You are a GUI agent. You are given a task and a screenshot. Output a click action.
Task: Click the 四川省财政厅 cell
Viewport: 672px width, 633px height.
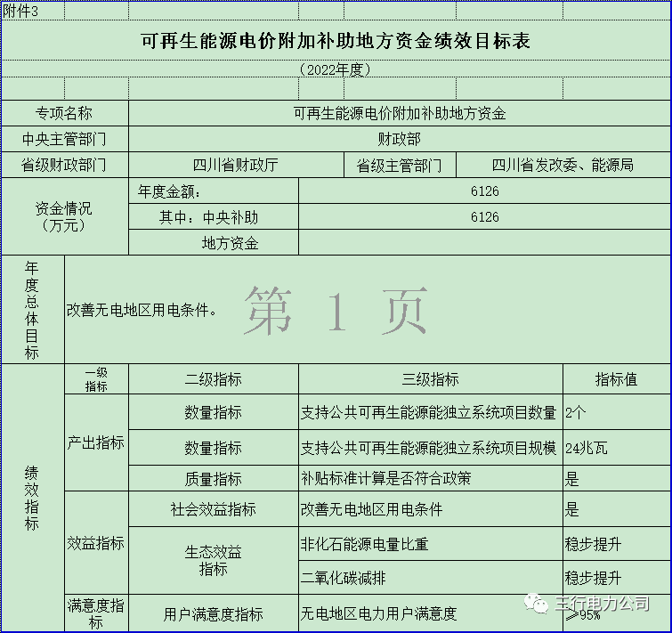(235, 166)
